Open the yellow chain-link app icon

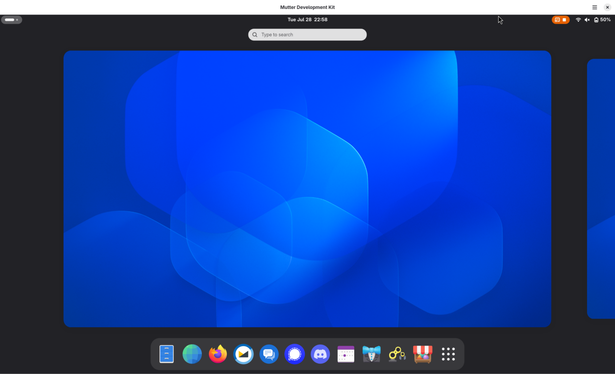click(x=397, y=354)
